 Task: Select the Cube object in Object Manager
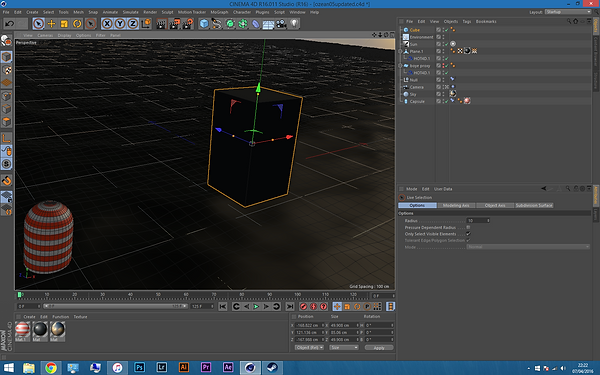click(415, 30)
